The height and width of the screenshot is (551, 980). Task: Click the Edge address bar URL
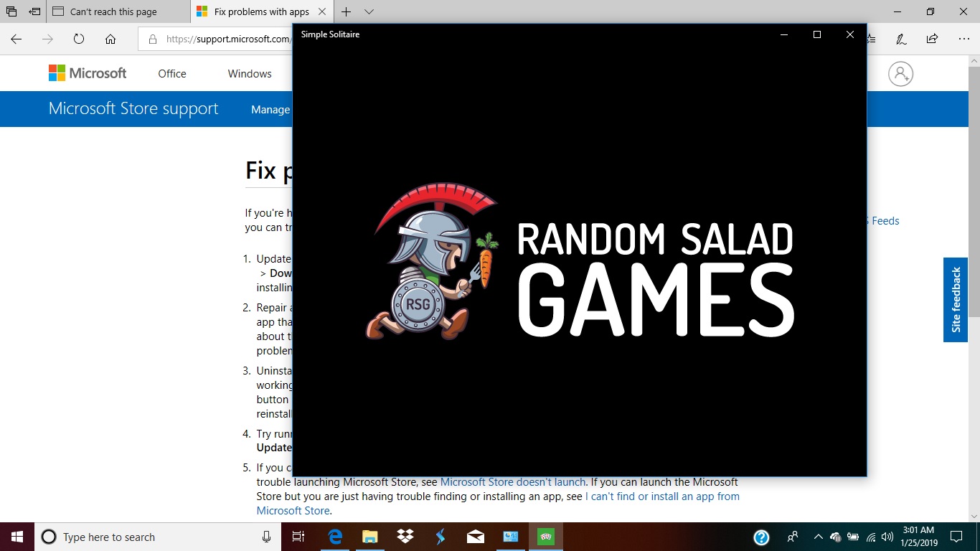click(x=227, y=39)
